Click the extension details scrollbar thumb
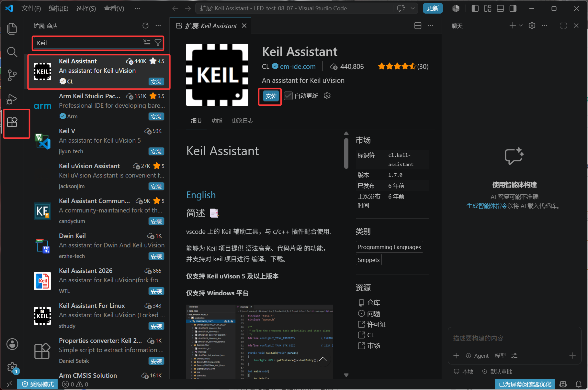The image size is (588, 390). tap(346, 153)
